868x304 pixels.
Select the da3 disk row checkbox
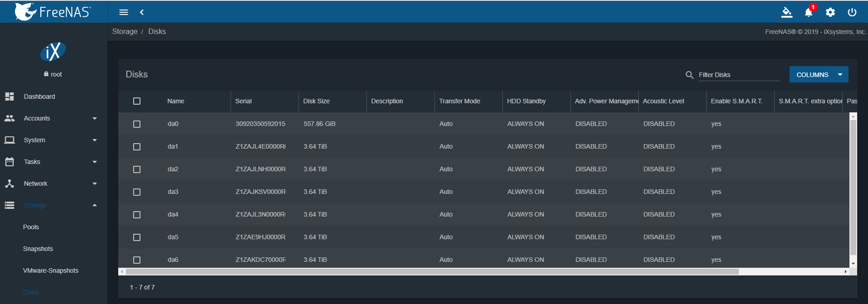137,192
